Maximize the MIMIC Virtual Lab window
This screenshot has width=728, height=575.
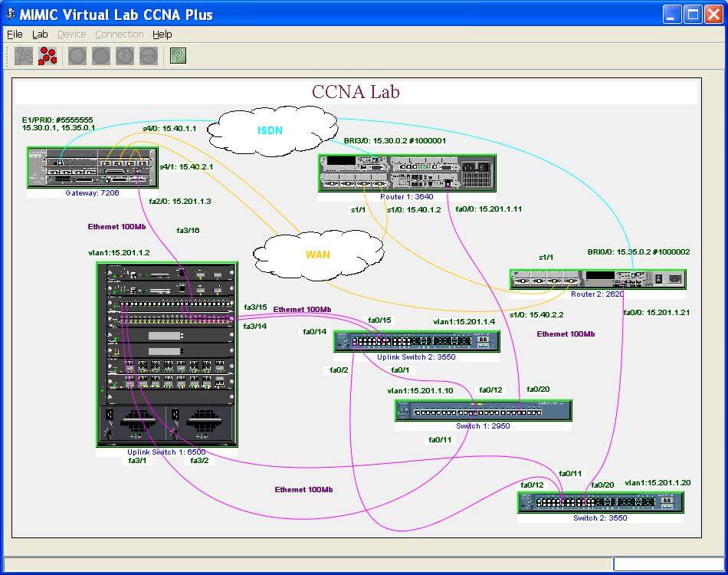pos(693,14)
